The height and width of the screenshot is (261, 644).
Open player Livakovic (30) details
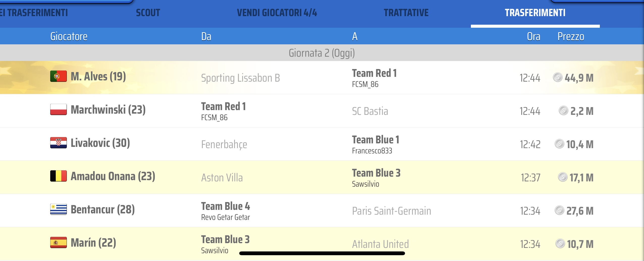coord(100,143)
